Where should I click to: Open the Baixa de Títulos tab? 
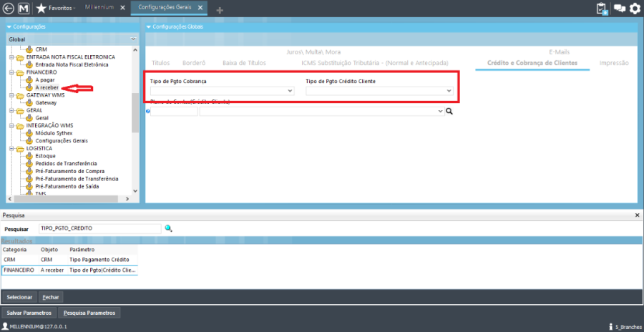click(245, 63)
